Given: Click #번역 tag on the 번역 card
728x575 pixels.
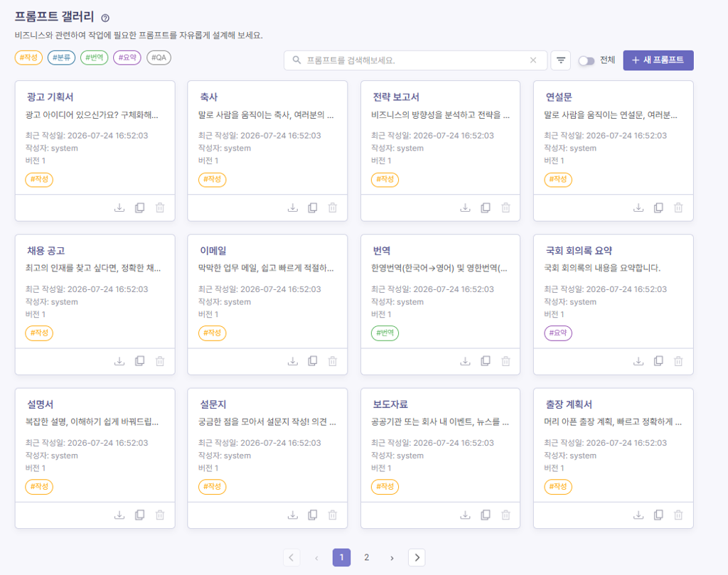Looking at the screenshot, I should 385,333.
